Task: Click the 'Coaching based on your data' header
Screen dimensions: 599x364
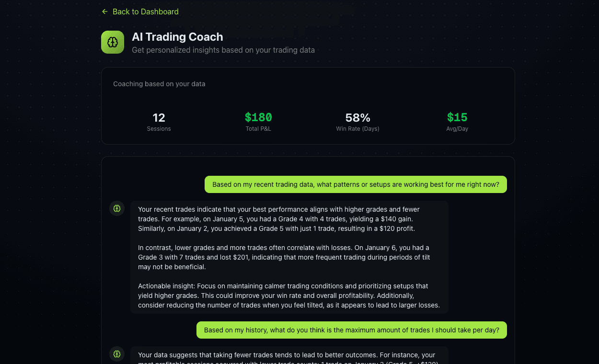Action: 159,84
